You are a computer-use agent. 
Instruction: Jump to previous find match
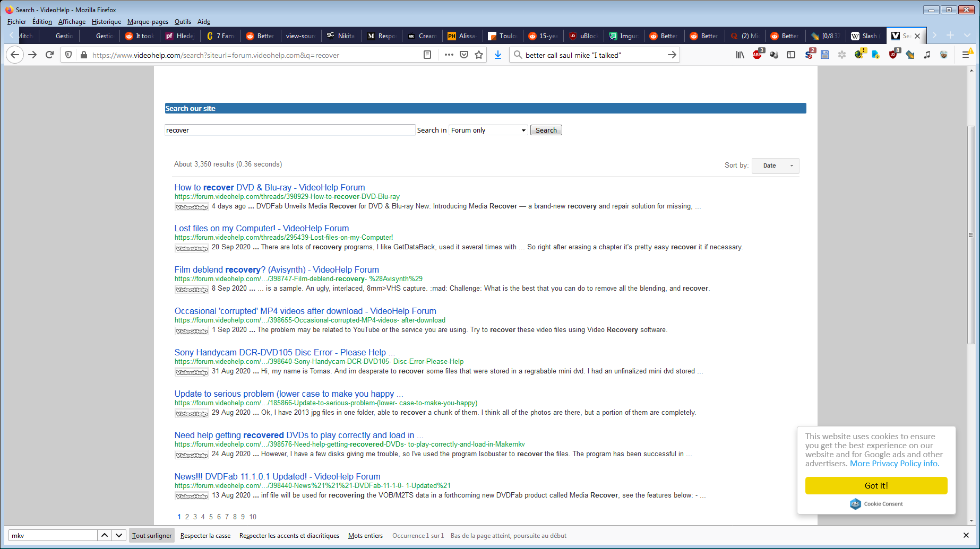[x=105, y=535]
